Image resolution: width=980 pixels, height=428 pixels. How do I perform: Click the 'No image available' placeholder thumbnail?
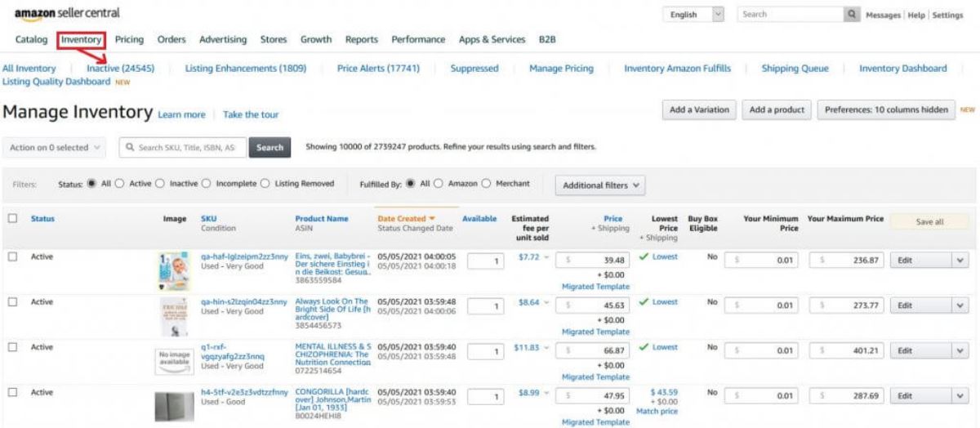[x=175, y=362]
